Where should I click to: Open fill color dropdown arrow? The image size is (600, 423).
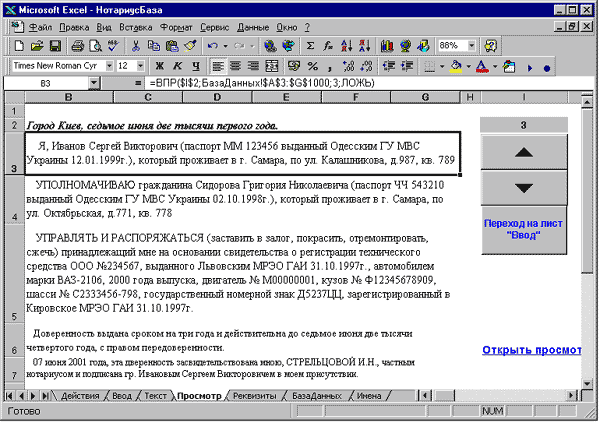point(468,67)
